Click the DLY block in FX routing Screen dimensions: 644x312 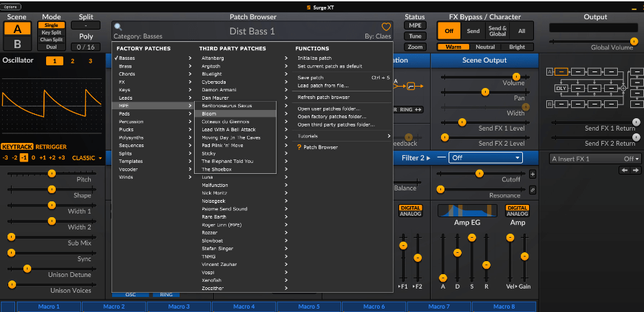pos(561,88)
